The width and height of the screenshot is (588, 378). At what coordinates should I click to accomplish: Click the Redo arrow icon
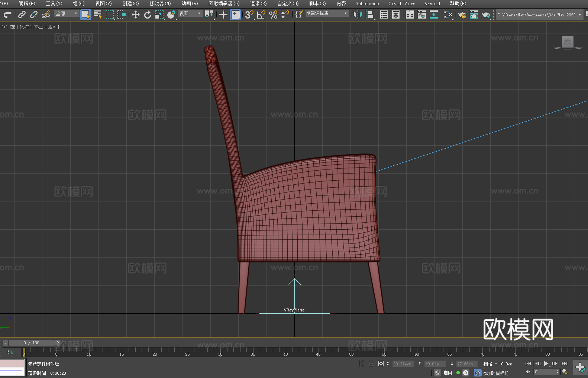click(7, 14)
